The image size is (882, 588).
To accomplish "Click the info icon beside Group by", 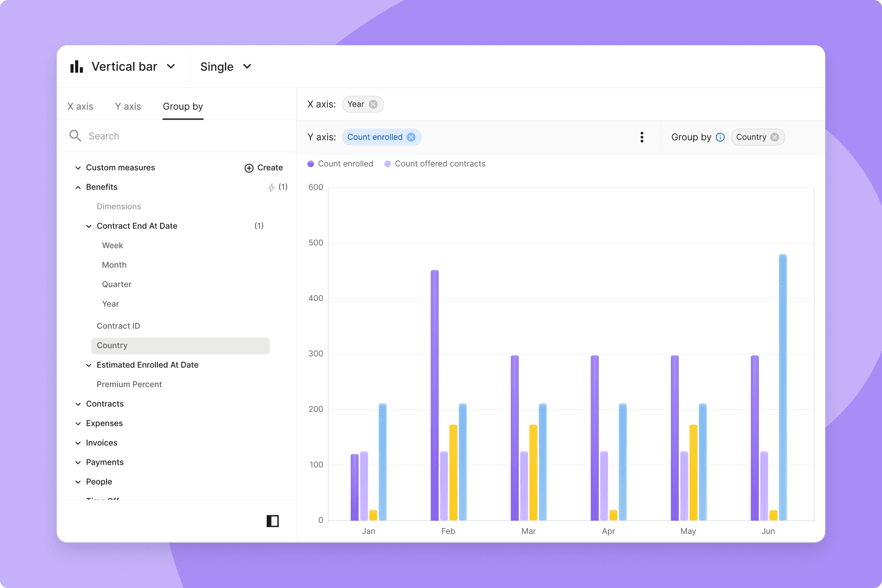I will click(x=720, y=137).
